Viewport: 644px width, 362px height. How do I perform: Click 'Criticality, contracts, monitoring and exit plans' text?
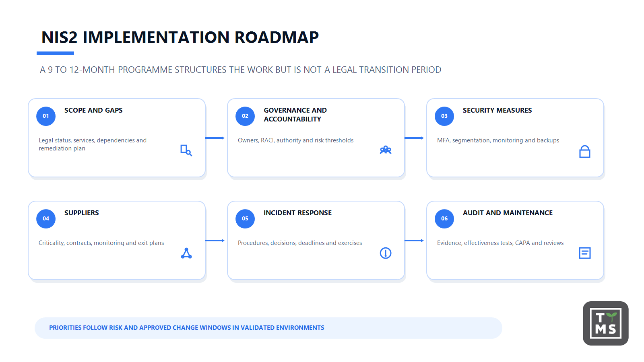point(101,243)
